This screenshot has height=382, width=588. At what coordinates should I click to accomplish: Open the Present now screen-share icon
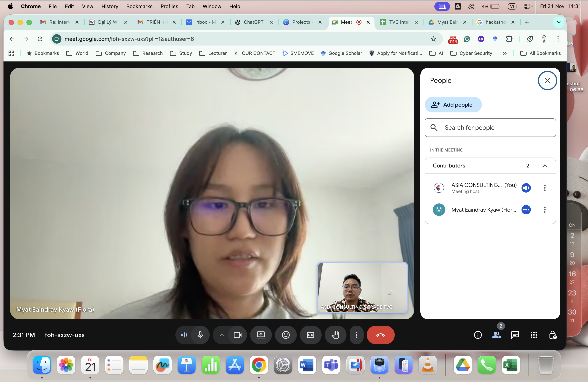point(261,335)
